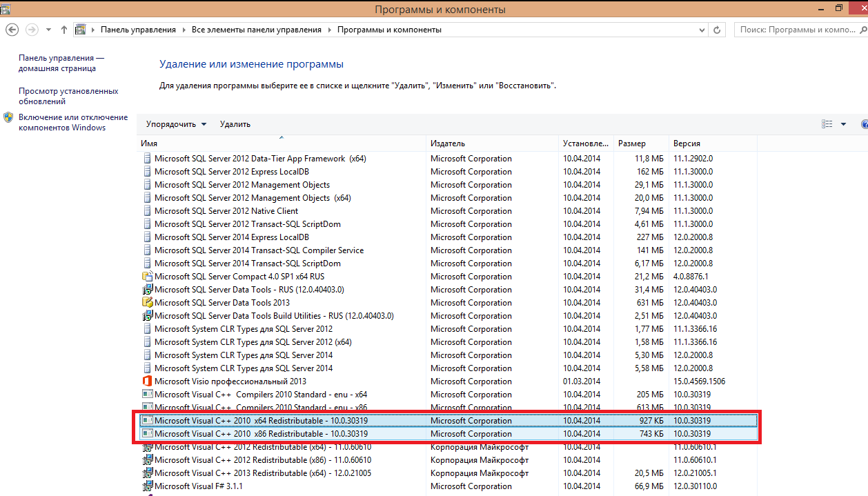The width and height of the screenshot is (868, 496).
Task: Sort by 'Имя' column header
Action: pyautogui.click(x=282, y=143)
